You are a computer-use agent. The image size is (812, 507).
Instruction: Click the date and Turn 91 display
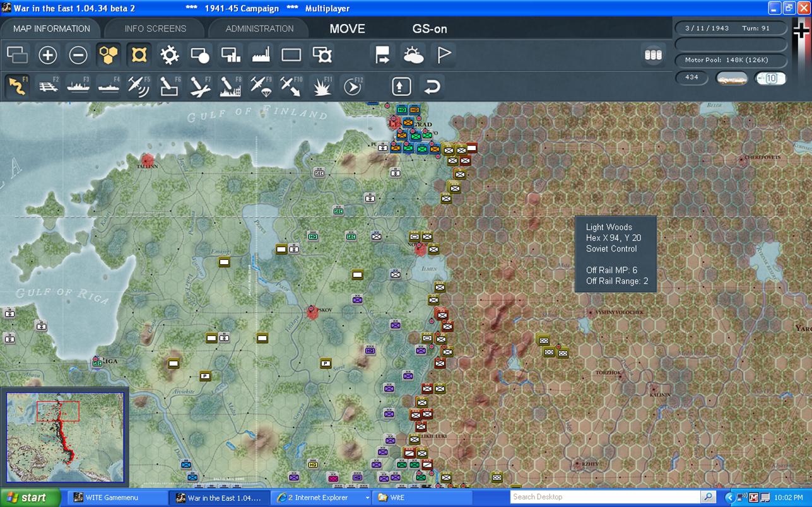point(731,28)
